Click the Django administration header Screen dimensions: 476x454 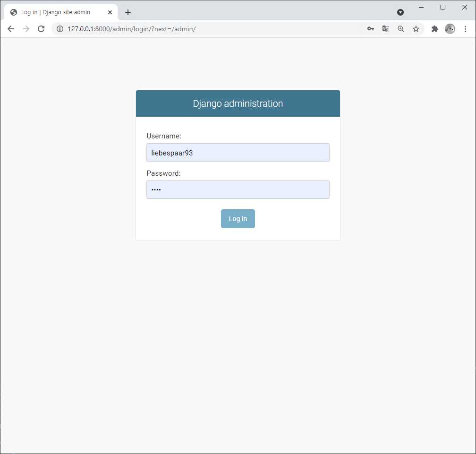pyautogui.click(x=238, y=103)
